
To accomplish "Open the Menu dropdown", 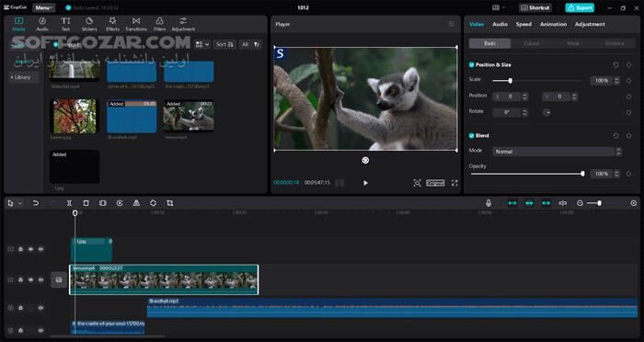I will pos(43,7).
